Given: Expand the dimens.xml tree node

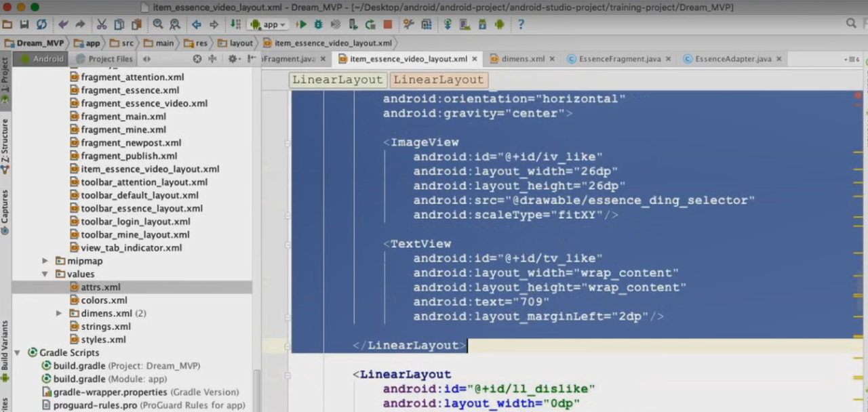Looking at the screenshot, I should 59,314.
